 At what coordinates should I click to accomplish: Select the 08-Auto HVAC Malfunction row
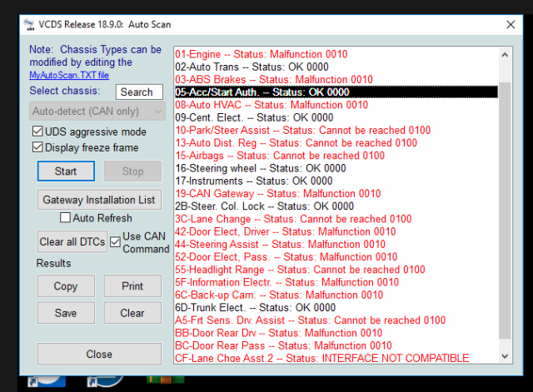(x=336, y=105)
